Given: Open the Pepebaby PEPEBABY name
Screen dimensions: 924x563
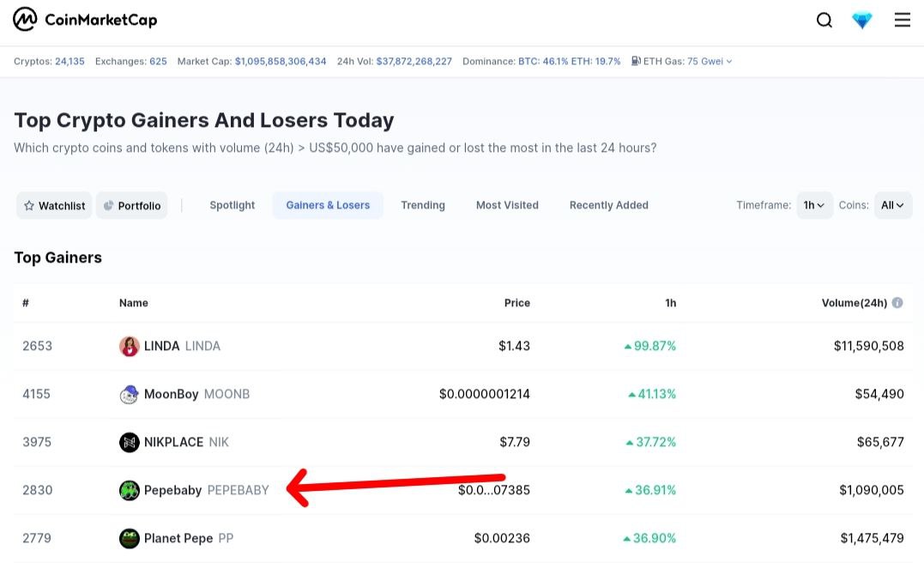Looking at the screenshot, I should tap(206, 490).
